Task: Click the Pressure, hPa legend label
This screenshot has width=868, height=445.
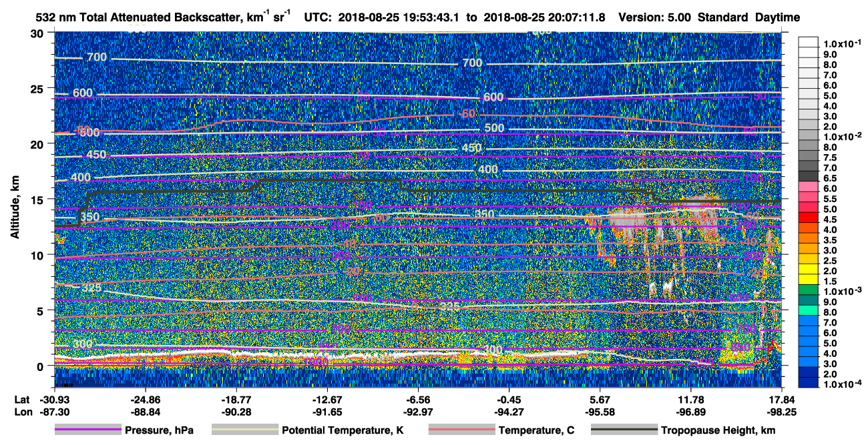Action: click(x=159, y=430)
